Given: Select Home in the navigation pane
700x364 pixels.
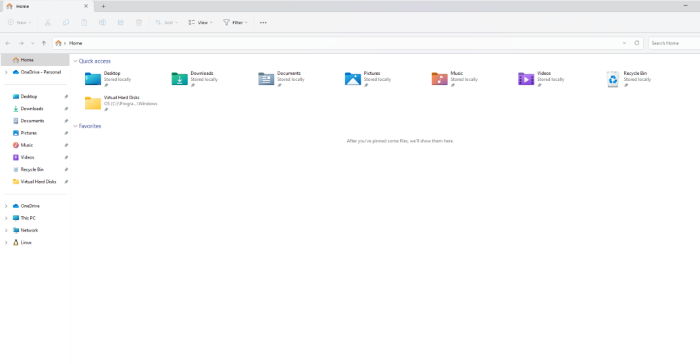Looking at the screenshot, I should click(x=35, y=60).
